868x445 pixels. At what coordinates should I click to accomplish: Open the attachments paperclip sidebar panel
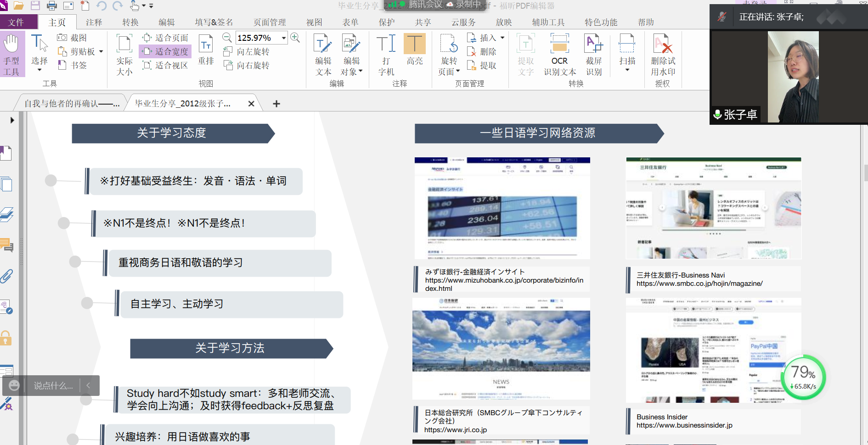point(7,276)
